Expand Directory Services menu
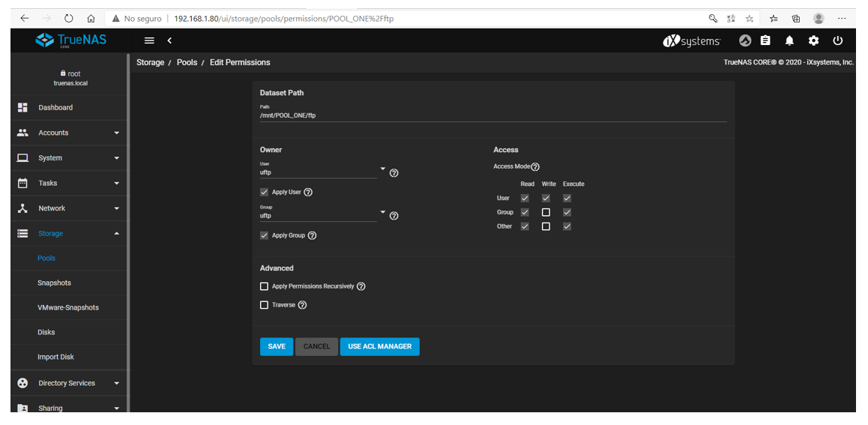The width and height of the screenshot is (868, 425). tap(69, 383)
